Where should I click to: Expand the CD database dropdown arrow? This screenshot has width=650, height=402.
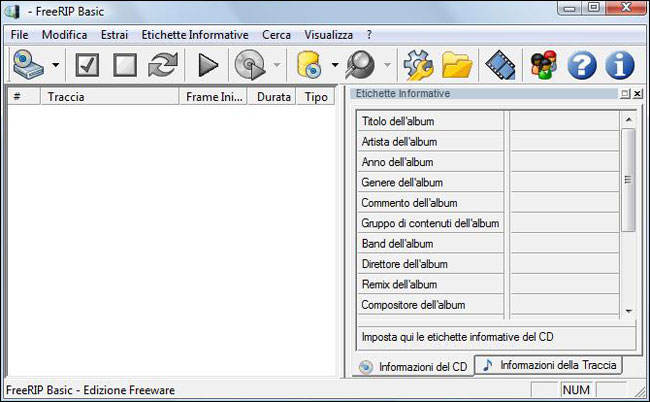coord(334,67)
